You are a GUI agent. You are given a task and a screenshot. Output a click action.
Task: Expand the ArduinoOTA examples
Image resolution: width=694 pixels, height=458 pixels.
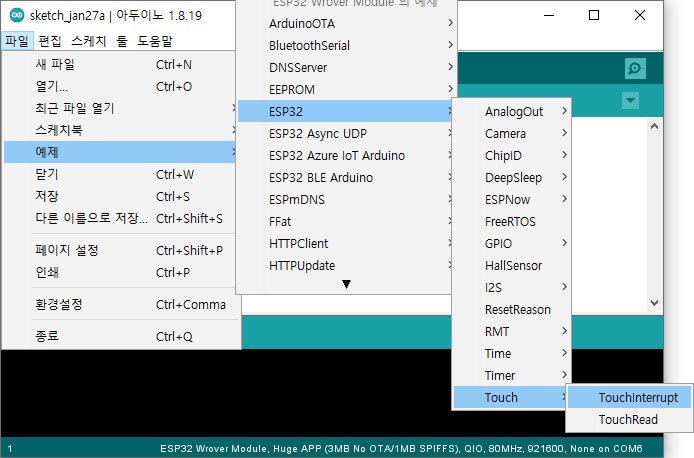(x=346, y=23)
